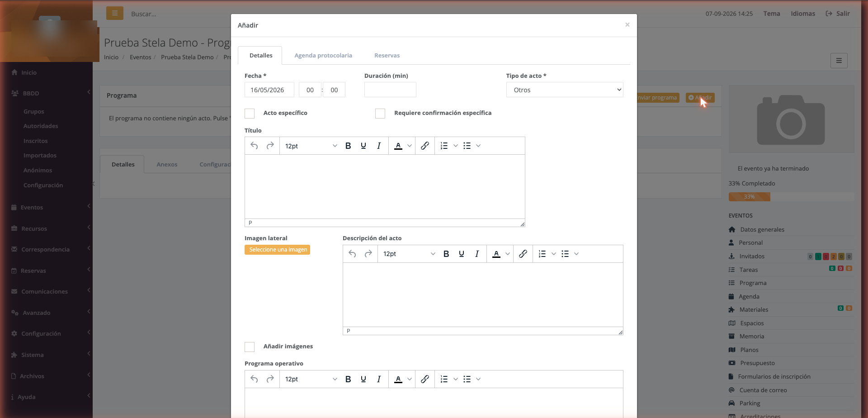The image size is (868, 418).
Task: Click Seleccione una imagen button
Action: pos(278,250)
